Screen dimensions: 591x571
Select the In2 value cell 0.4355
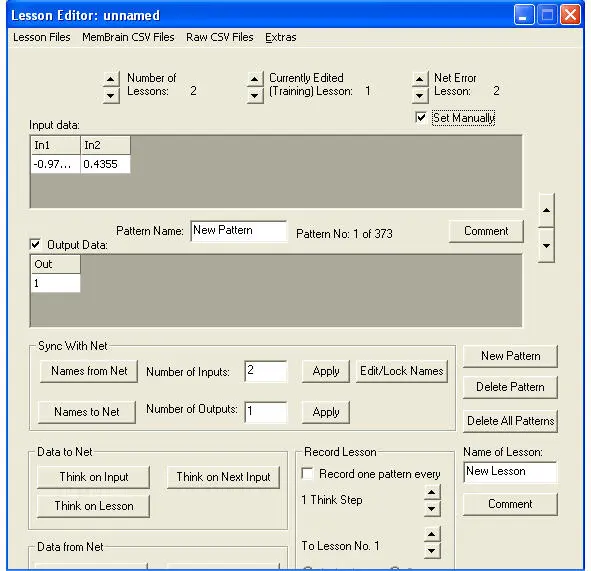click(105, 164)
